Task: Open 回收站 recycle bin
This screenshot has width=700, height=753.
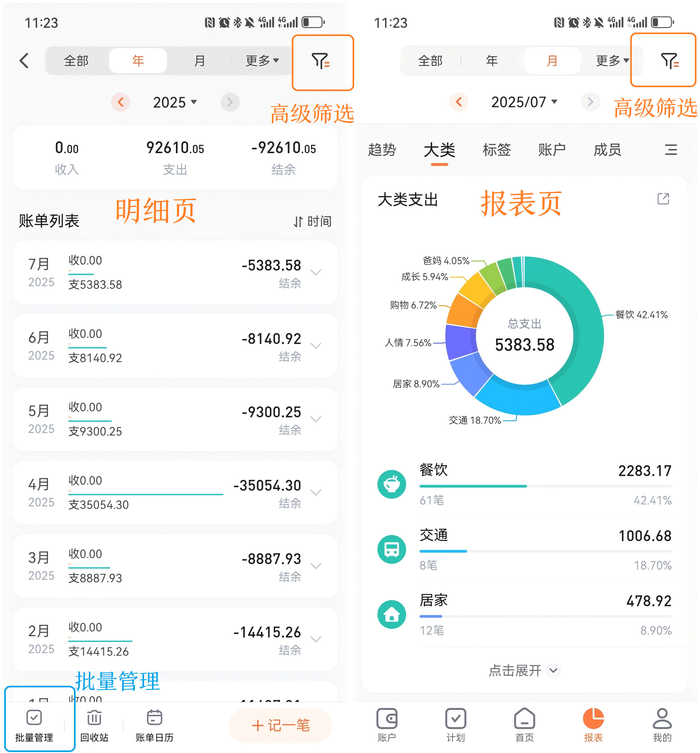Action: (94, 726)
